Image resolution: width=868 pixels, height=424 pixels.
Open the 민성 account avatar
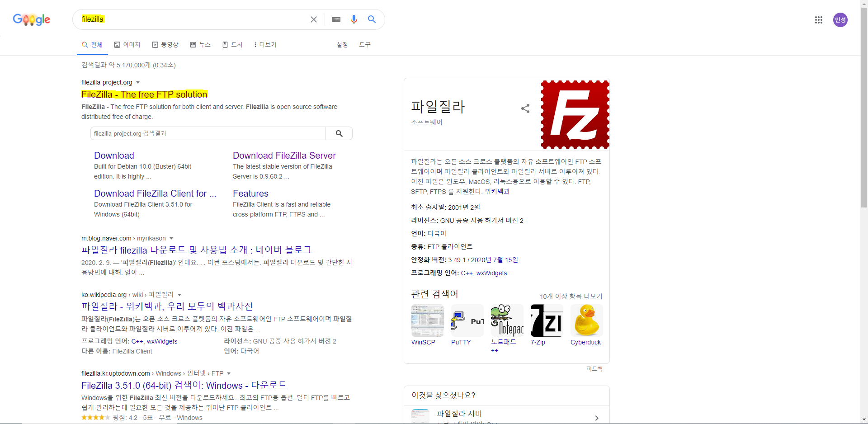click(840, 20)
